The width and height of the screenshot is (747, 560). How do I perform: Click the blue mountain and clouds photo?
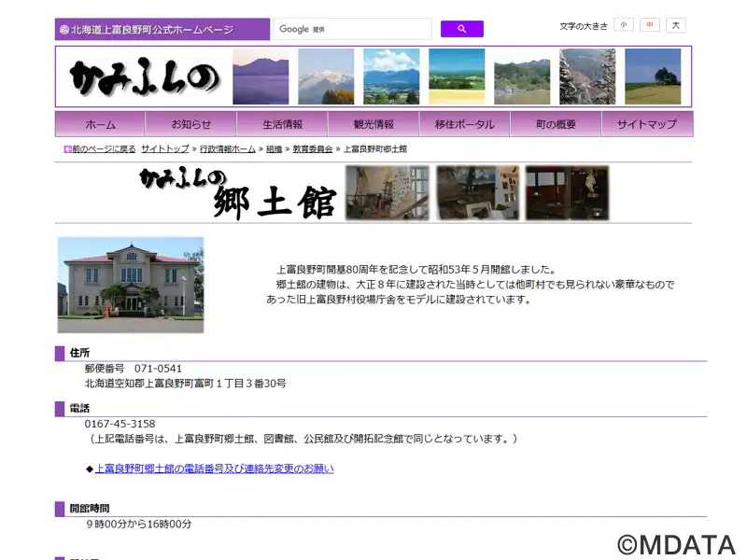pos(391,77)
